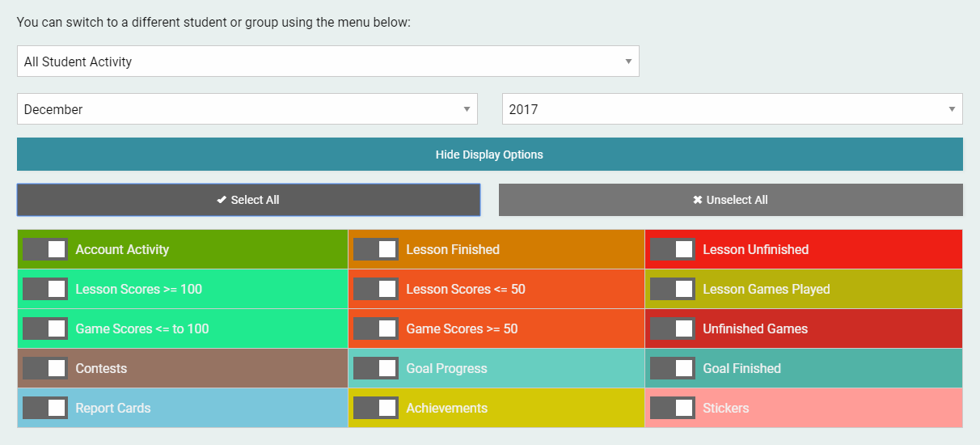Toggle the Report Cards switch

tap(45, 408)
